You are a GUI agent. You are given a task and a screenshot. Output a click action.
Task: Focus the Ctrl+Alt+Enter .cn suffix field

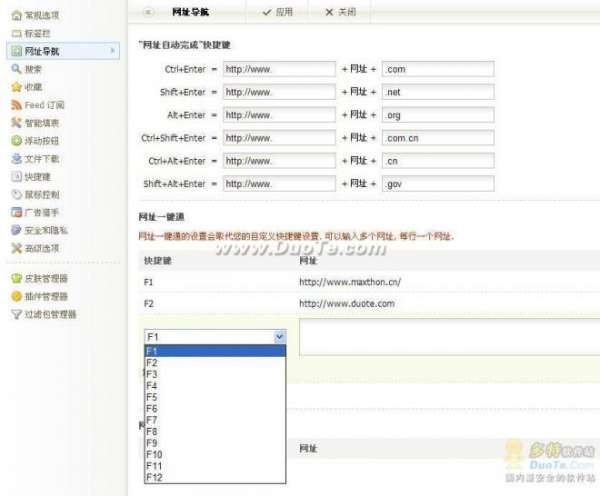(x=438, y=161)
